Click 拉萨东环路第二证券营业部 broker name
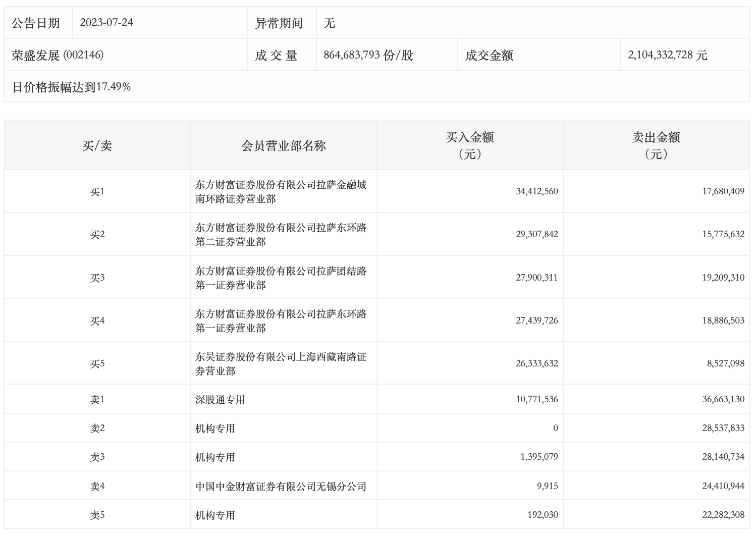Screen dimensions: 756x535 [x=281, y=235]
